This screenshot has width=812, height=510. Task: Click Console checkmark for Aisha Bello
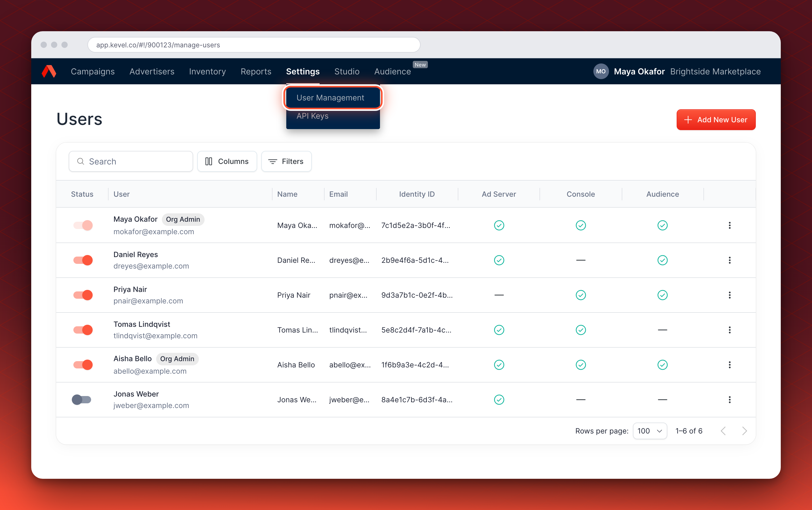coord(581,365)
